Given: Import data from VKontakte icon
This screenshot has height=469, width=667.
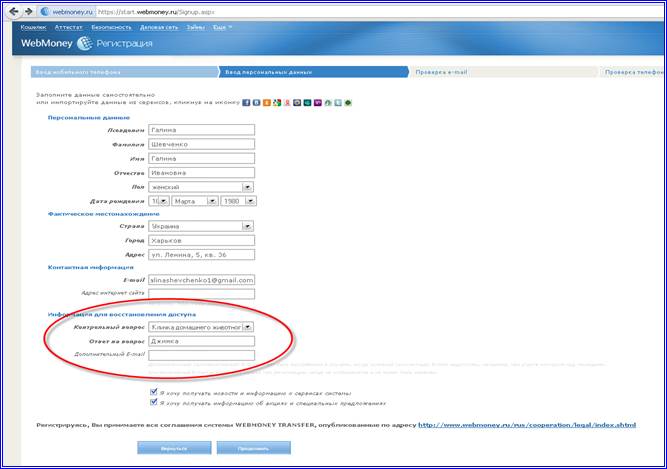Looking at the screenshot, I should tap(257, 102).
